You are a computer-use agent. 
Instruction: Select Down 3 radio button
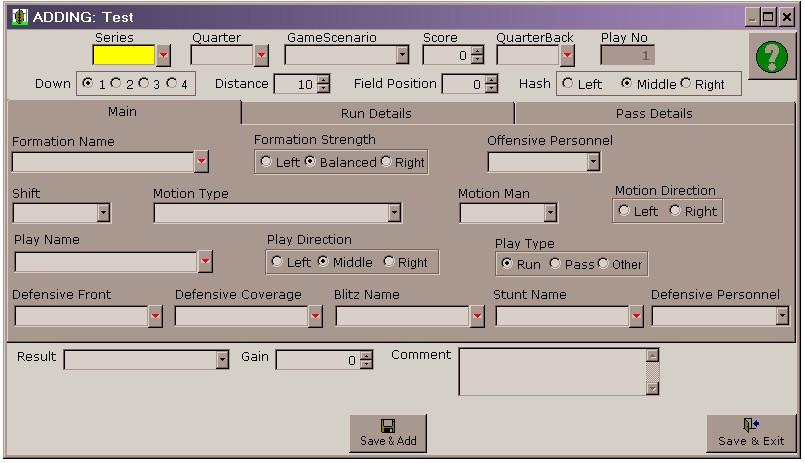click(144, 83)
